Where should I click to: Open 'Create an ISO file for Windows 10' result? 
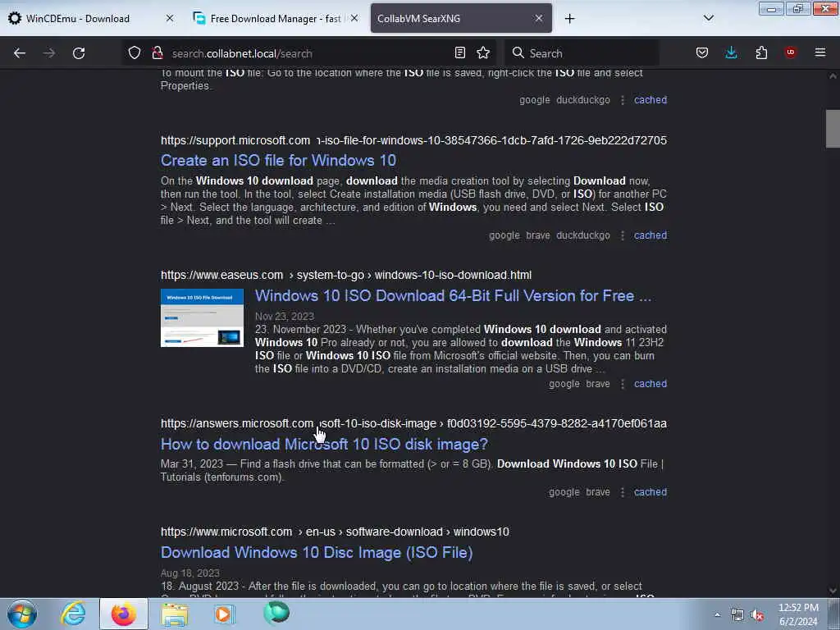coord(278,160)
